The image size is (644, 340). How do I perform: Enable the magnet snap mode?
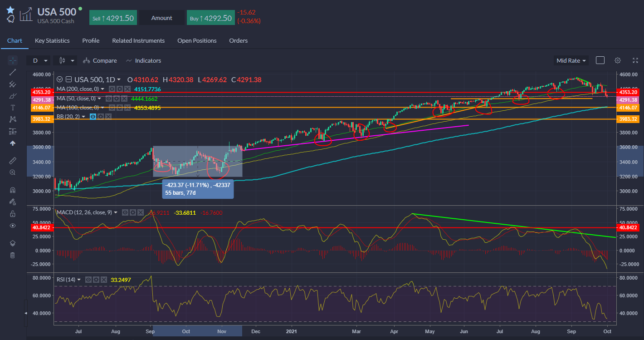(13, 190)
